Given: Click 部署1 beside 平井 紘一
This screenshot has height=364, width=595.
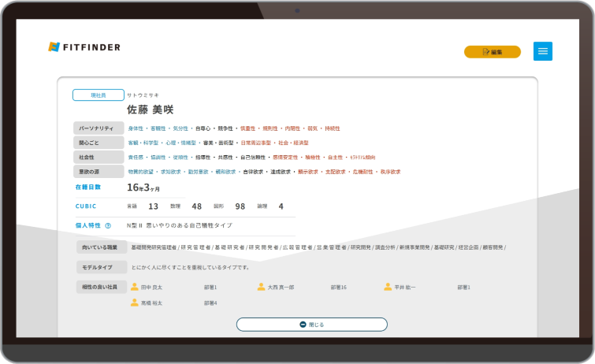Looking at the screenshot, I should (x=463, y=288).
